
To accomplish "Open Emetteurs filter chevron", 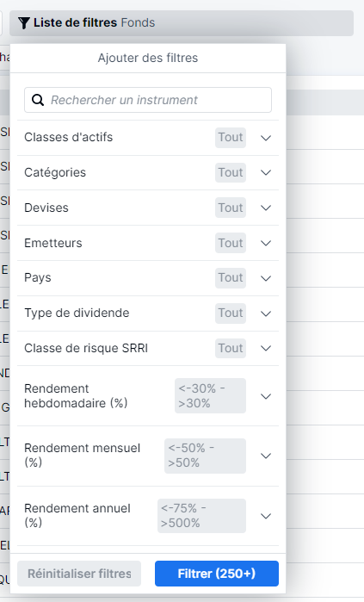I will point(266,243).
